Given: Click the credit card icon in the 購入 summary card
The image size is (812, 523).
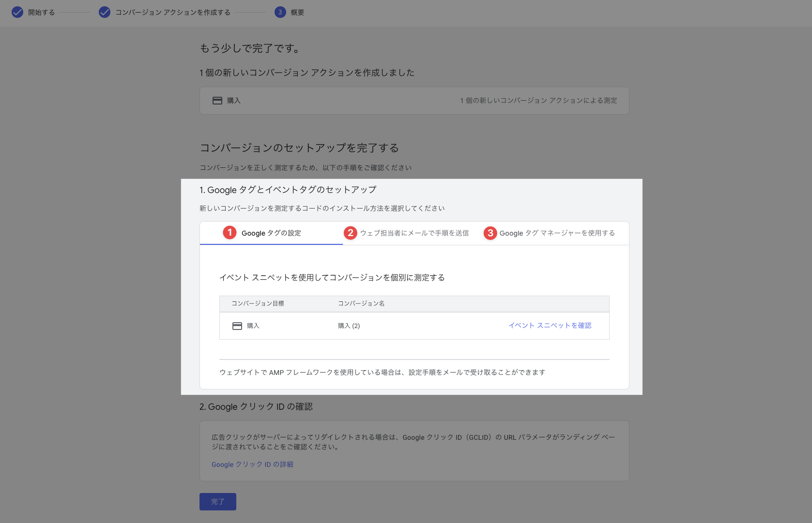Looking at the screenshot, I should tap(217, 101).
